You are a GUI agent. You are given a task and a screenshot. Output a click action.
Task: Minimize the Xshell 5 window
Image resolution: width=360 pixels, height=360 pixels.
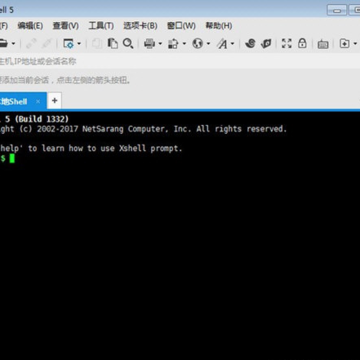point(337,11)
